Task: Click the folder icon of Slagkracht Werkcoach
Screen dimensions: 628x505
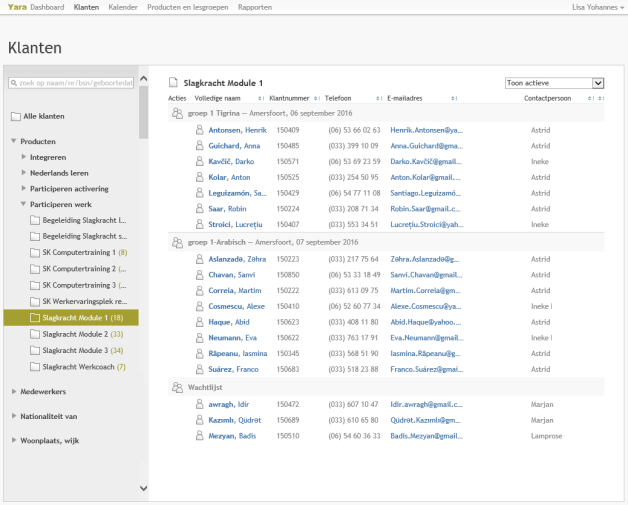Action: point(36,367)
